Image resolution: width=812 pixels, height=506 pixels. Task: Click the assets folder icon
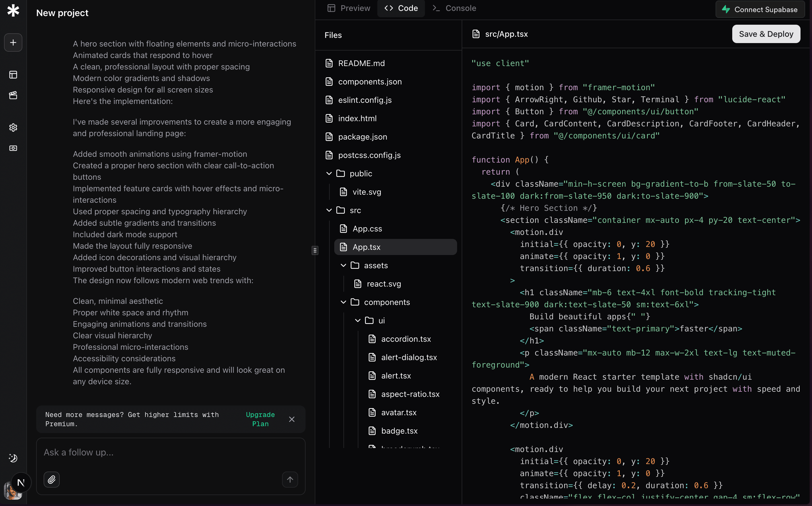pos(355,265)
